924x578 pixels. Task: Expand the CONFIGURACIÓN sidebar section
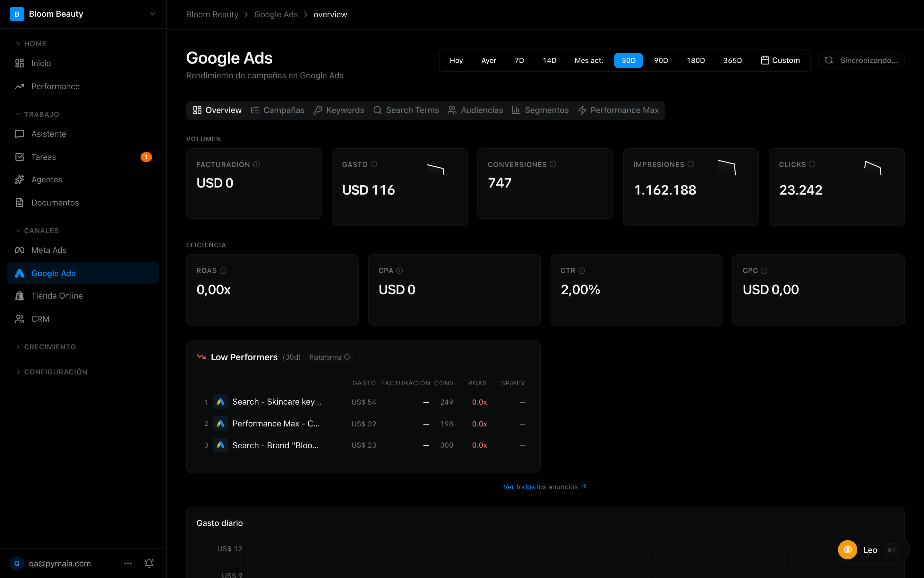click(52, 372)
